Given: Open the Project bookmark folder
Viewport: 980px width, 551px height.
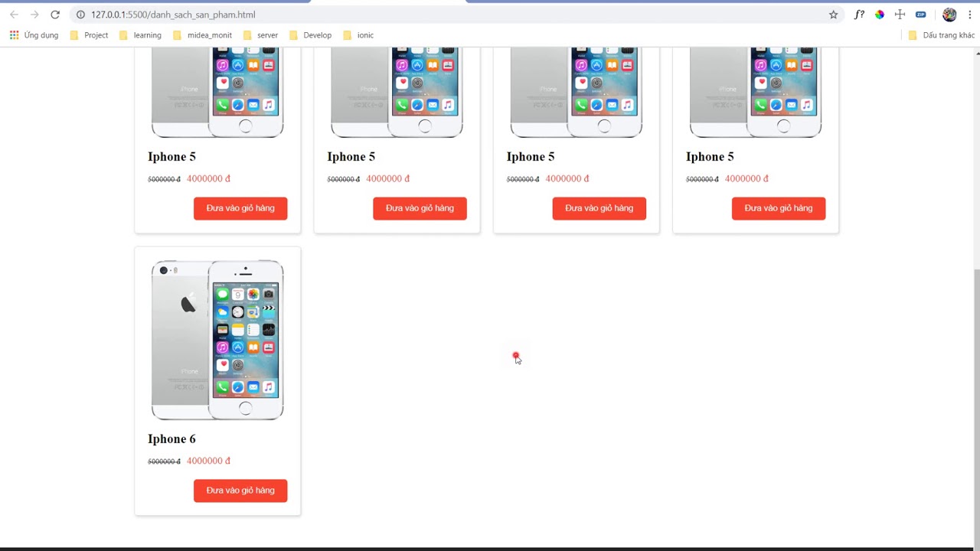Looking at the screenshot, I should tap(89, 35).
